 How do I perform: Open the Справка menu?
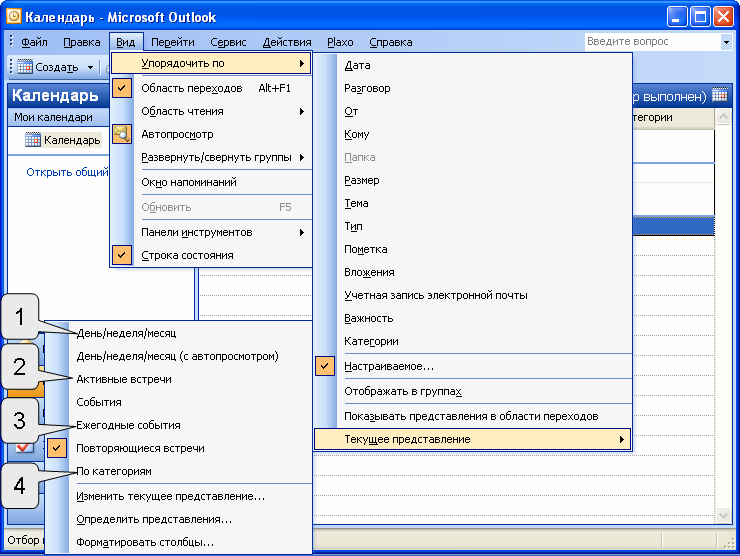(391, 42)
